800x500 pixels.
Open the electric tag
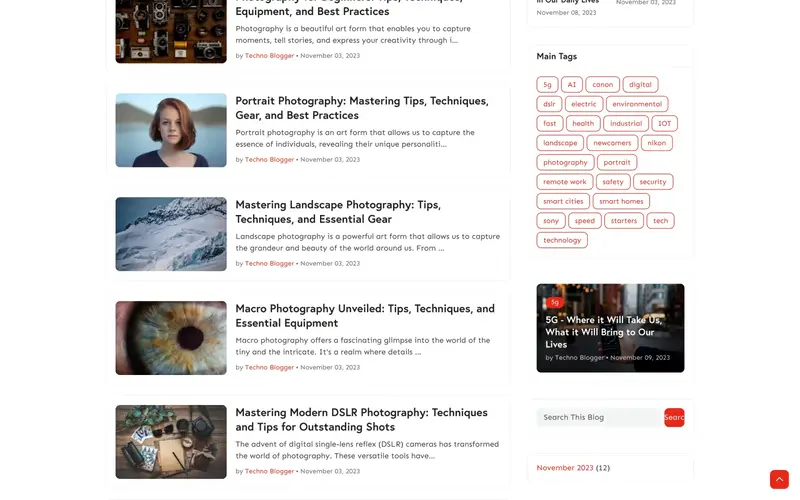point(584,104)
